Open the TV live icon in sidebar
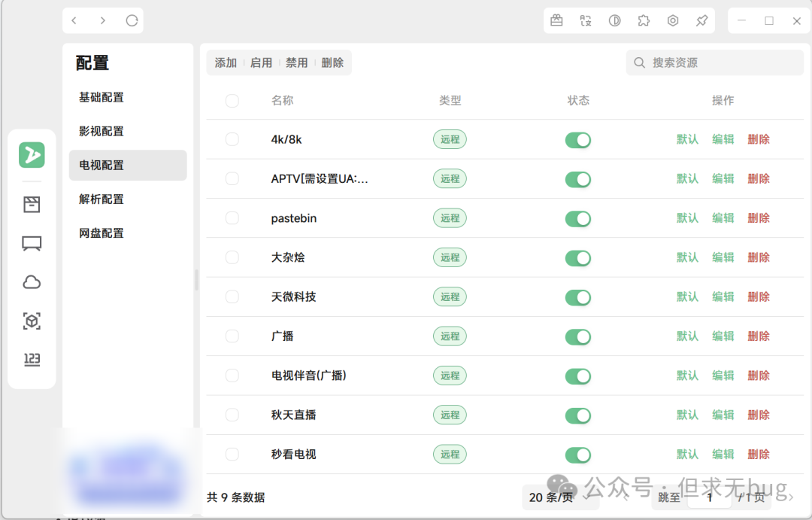812x520 pixels. [32, 243]
